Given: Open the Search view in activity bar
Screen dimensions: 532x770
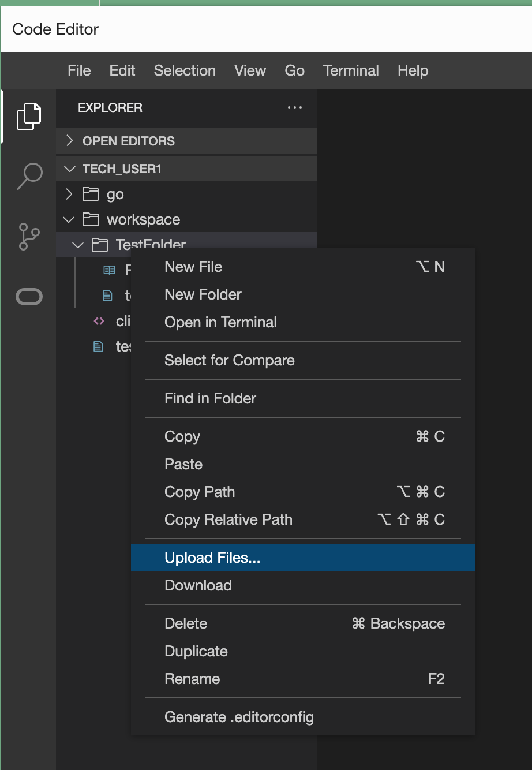Looking at the screenshot, I should [x=28, y=176].
